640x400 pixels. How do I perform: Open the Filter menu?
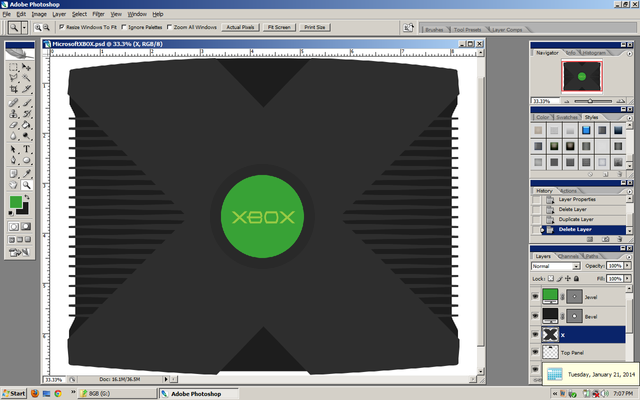(x=98, y=14)
